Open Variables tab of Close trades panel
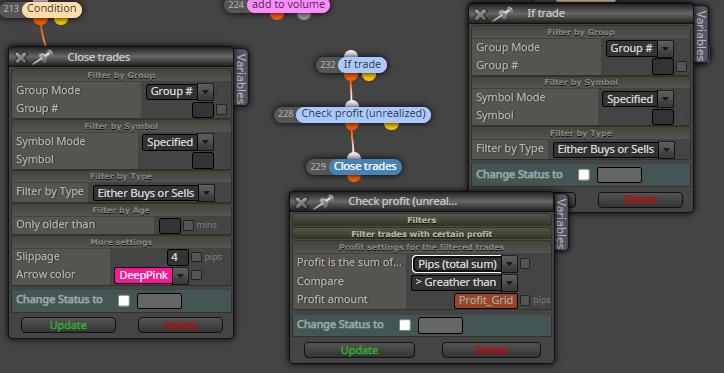The height and width of the screenshot is (373, 724). [241, 78]
